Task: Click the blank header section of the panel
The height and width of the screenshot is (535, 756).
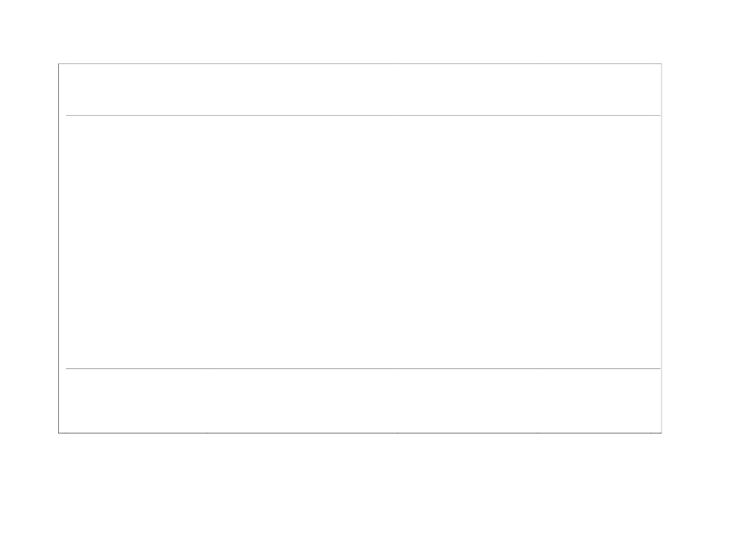Action: [360, 89]
